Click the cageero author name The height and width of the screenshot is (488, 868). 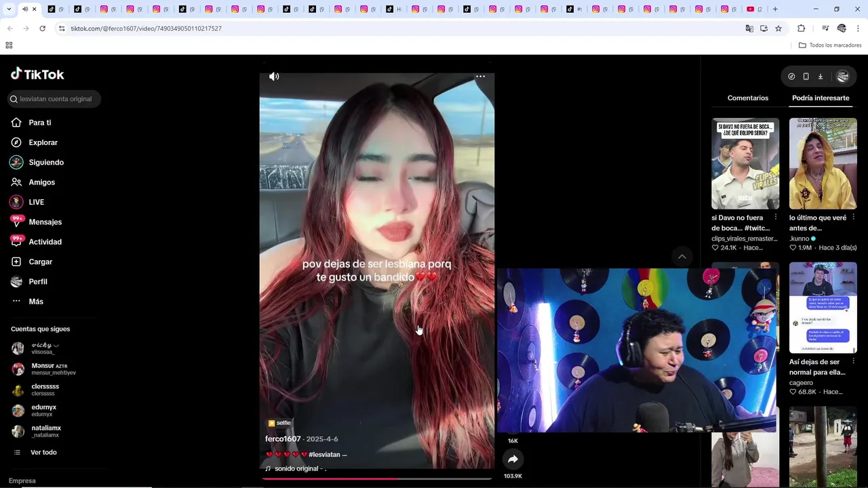click(801, 383)
